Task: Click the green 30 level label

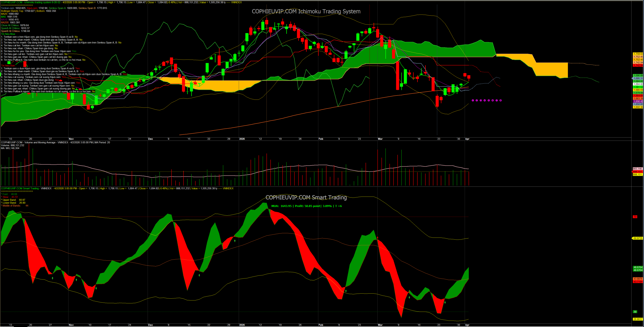Action: pyautogui.click(x=635, y=312)
